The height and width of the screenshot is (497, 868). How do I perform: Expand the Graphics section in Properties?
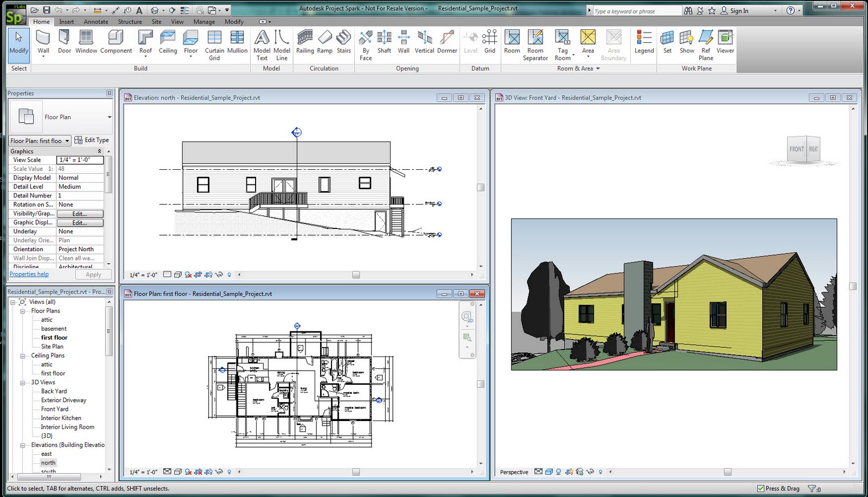[x=101, y=151]
